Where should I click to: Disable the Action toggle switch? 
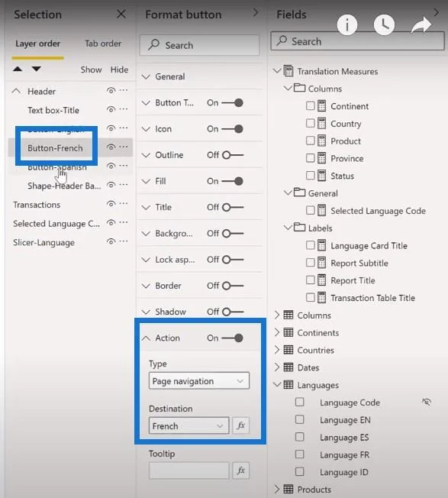point(233,338)
